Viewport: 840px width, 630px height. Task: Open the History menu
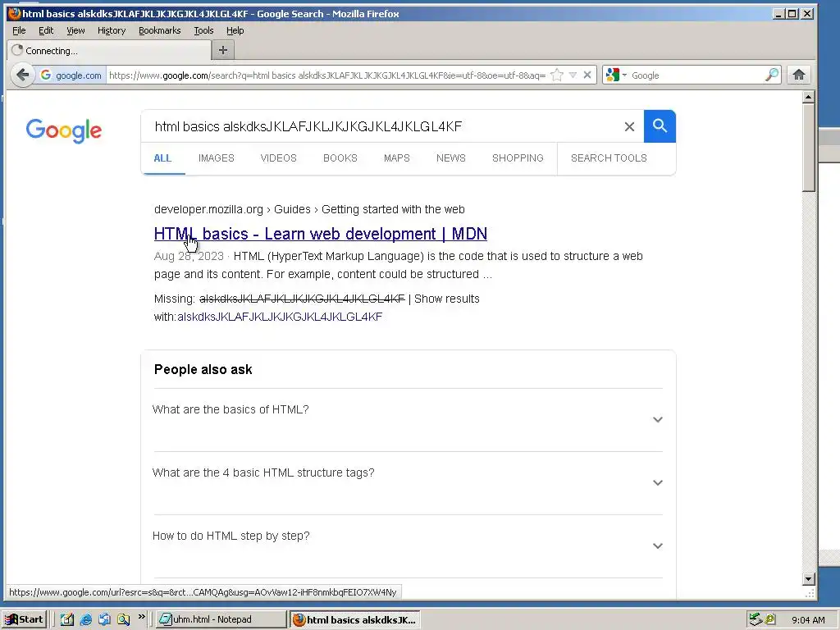[112, 30]
